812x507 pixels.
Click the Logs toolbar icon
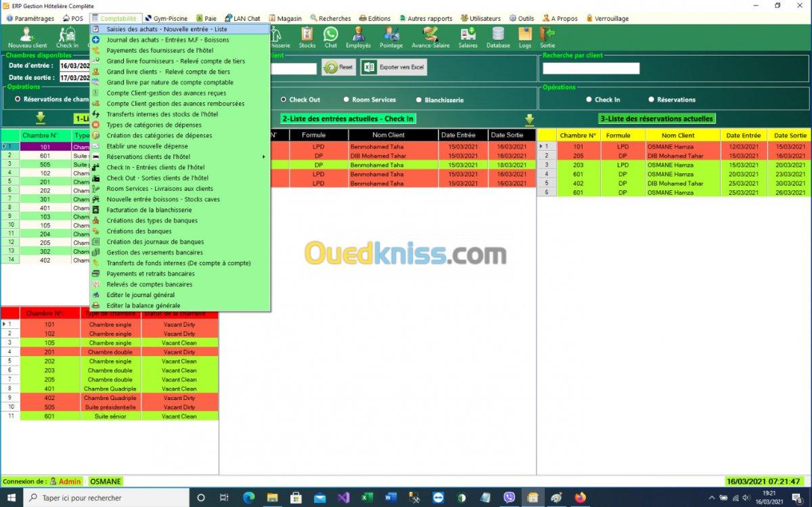[525, 37]
